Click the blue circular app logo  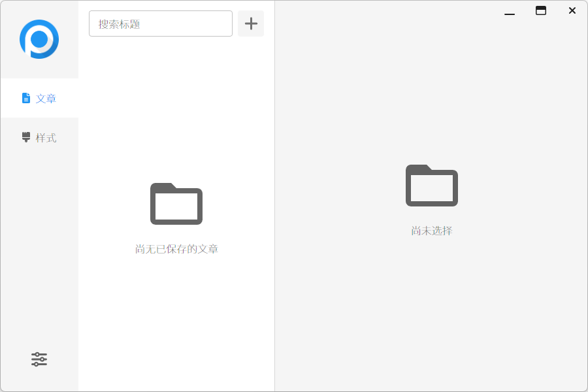(39, 39)
